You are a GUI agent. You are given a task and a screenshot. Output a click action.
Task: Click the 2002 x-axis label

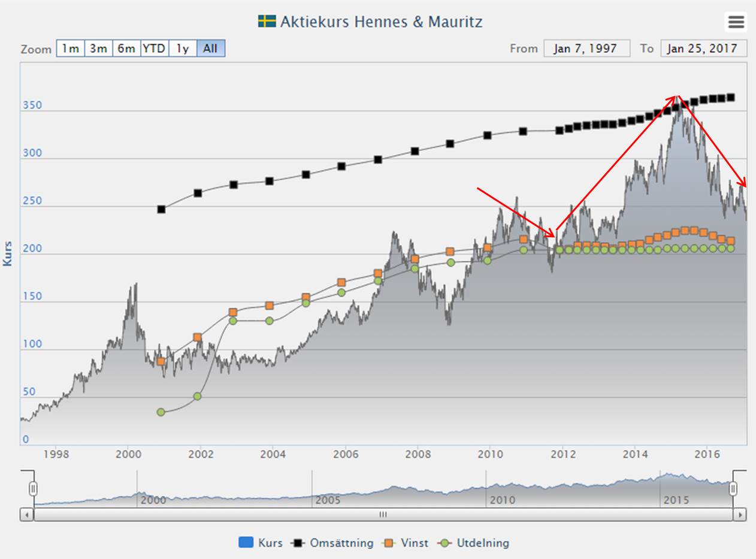click(200, 454)
